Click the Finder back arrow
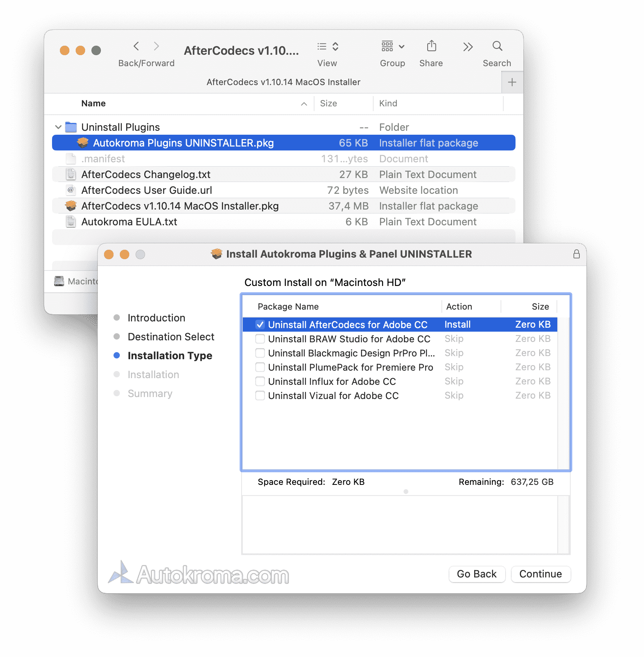644x657 pixels. tap(136, 46)
